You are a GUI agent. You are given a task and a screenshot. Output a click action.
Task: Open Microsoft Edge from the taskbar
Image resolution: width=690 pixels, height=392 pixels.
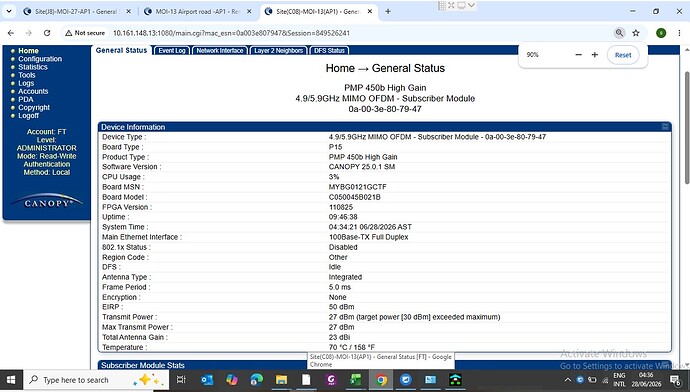[x=257, y=380]
